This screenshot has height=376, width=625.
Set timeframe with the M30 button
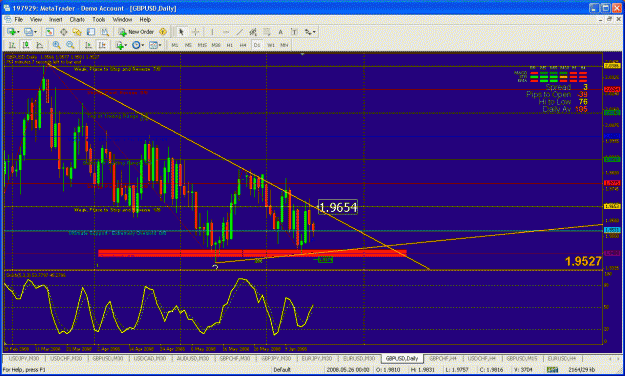click(x=216, y=45)
